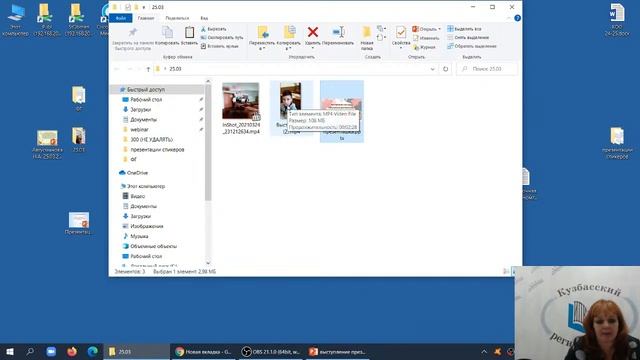
Task: Open the Easy access dropdown in ribbon
Action: coord(382,38)
